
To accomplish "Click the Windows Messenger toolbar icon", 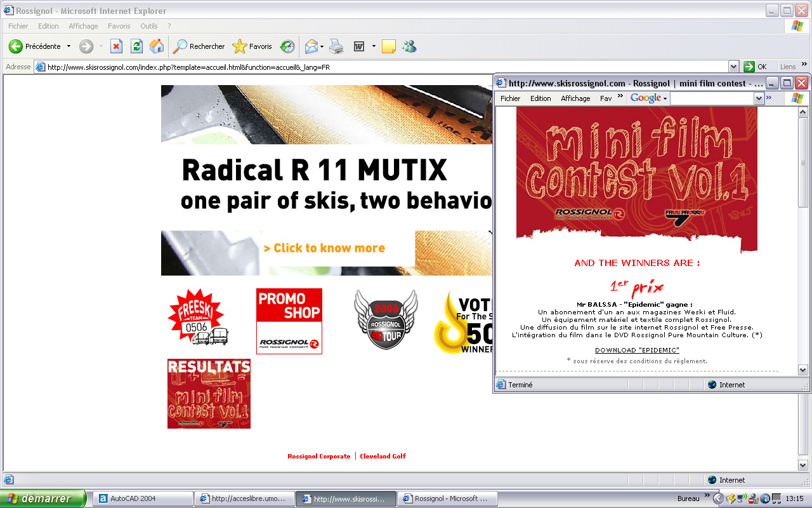I will tap(409, 46).
